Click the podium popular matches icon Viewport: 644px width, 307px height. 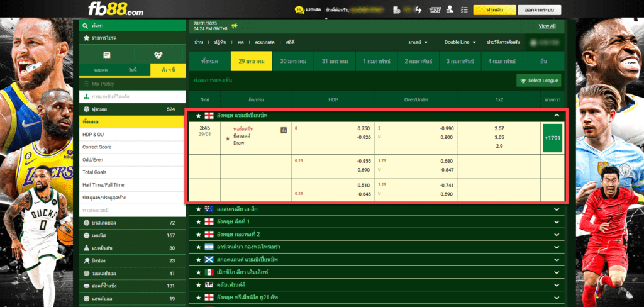(x=86, y=97)
